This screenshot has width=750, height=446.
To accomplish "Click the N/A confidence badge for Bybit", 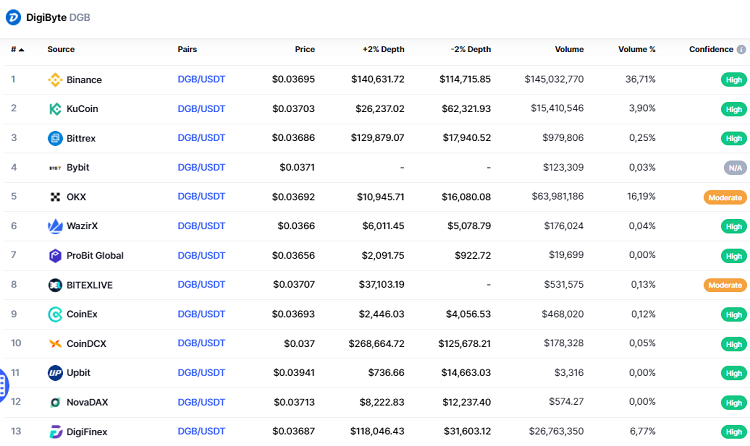I will (x=733, y=168).
